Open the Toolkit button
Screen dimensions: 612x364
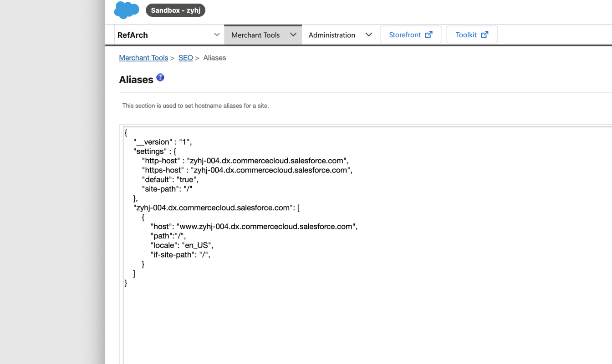[472, 35]
